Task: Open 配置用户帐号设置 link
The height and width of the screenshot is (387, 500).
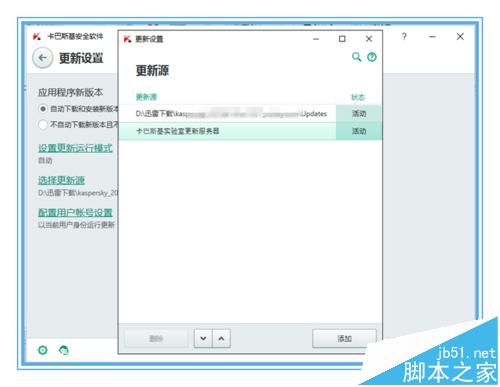Action: coord(75,212)
